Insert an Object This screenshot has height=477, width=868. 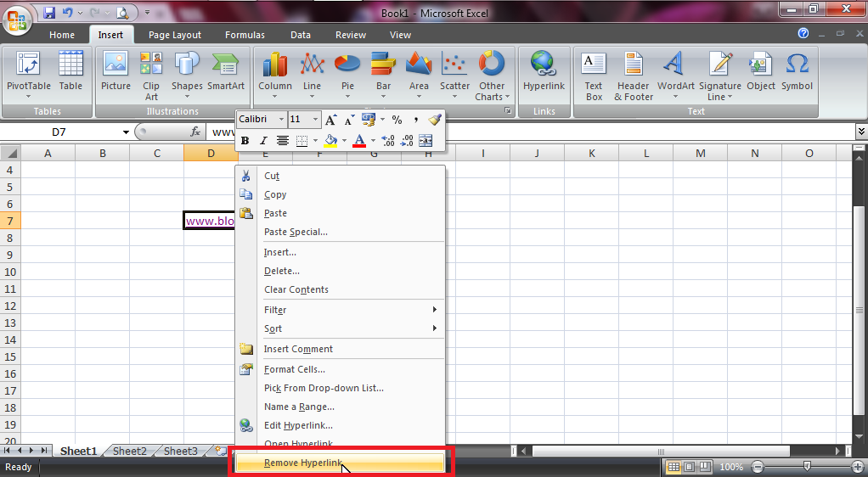(761, 70)
